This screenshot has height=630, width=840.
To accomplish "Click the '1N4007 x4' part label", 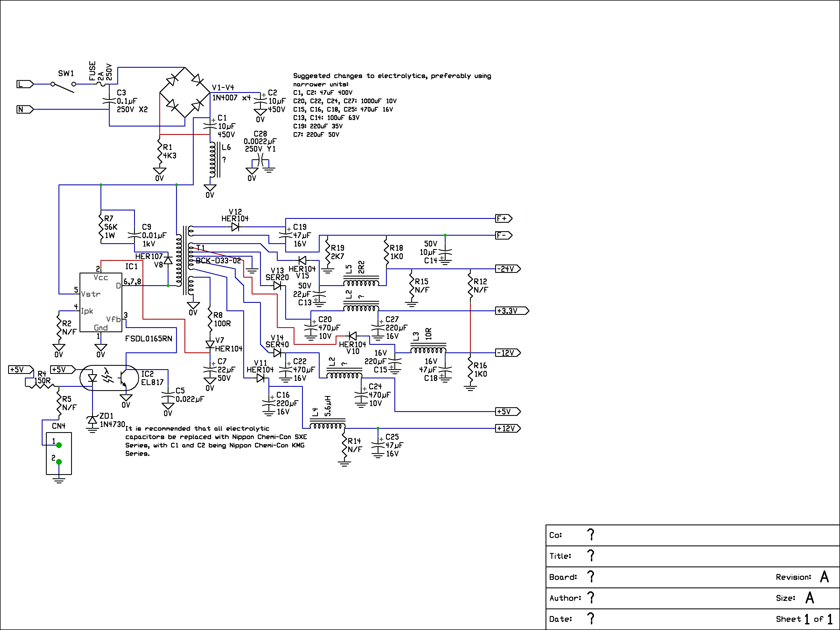I will pyautogui.click(x=232, y=98).
